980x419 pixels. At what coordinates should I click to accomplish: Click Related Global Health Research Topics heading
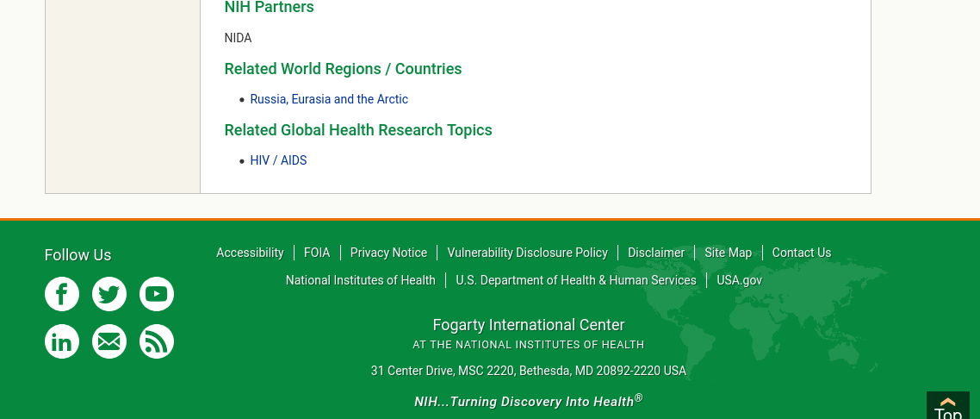coord(358,130)
